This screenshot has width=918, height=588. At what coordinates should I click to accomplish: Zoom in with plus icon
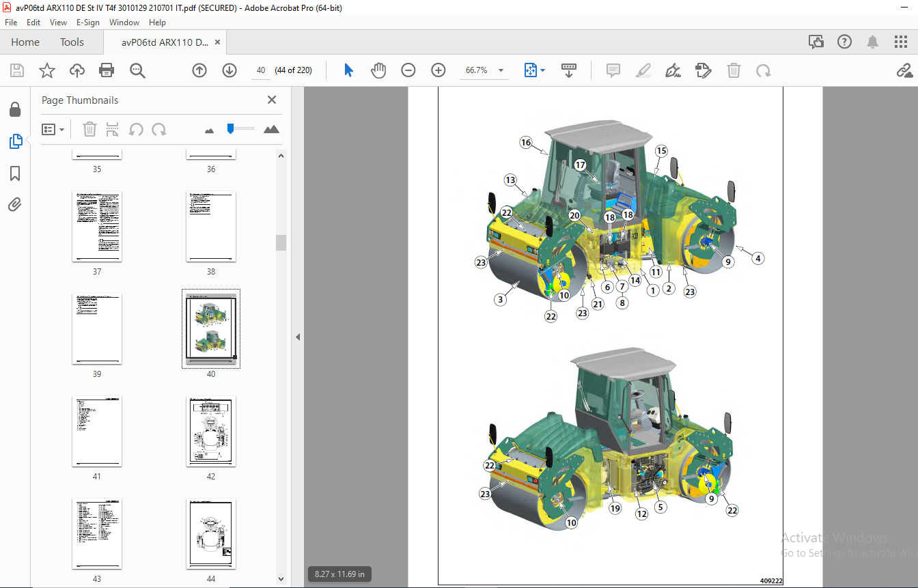(x=439, y=70)
